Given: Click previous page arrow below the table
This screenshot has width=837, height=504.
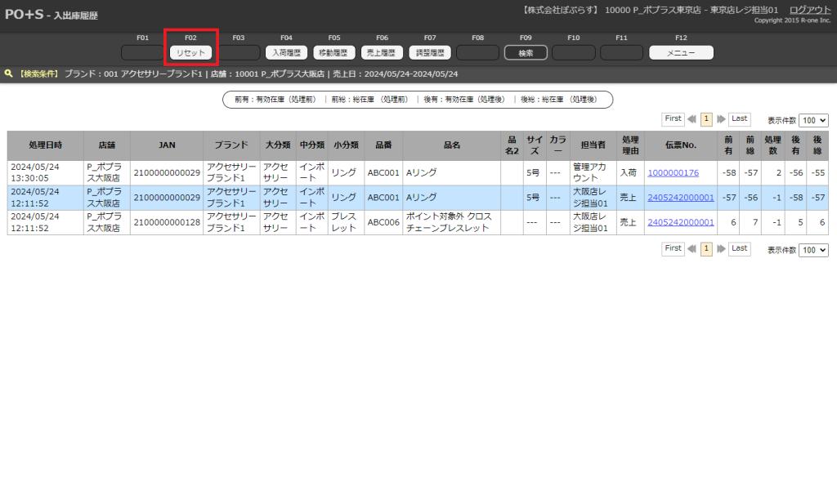Looking at the screenshot, I should (x=692, y=249).
